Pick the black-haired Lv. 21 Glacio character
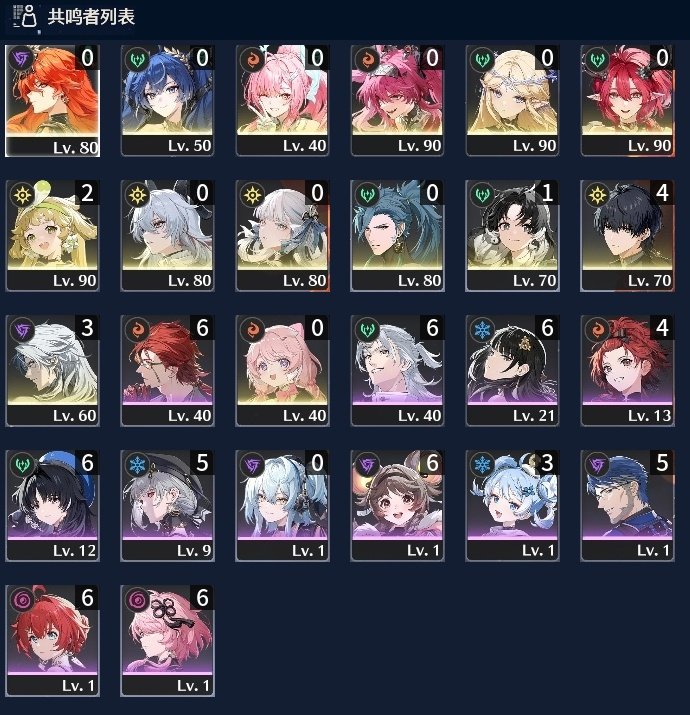690x715 pixels. pyautogui.click(x=512, y=371)
